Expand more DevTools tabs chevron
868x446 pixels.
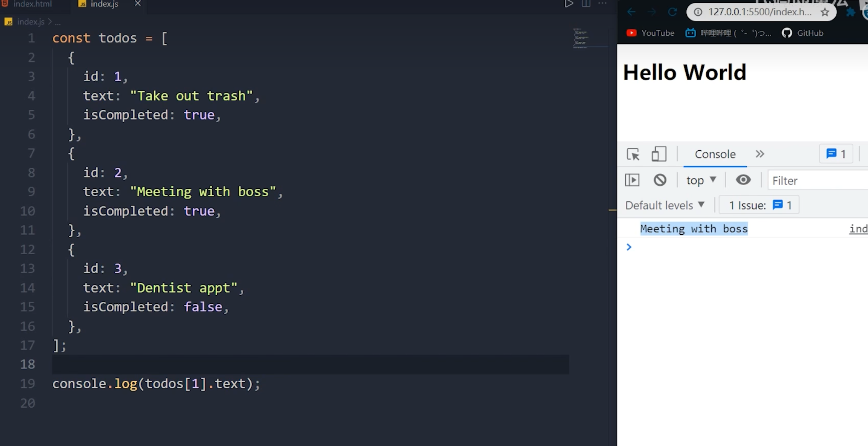760,154
